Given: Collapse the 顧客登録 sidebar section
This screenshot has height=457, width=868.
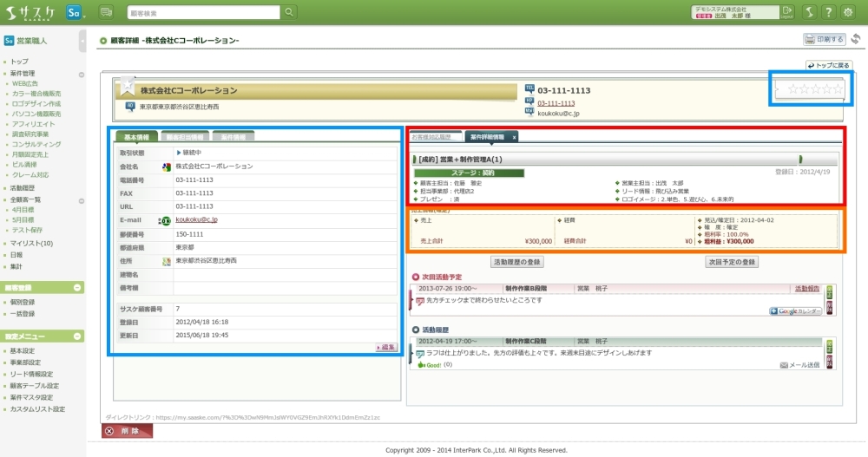Looking at the screenshot, I should click(x=78, y=287).
